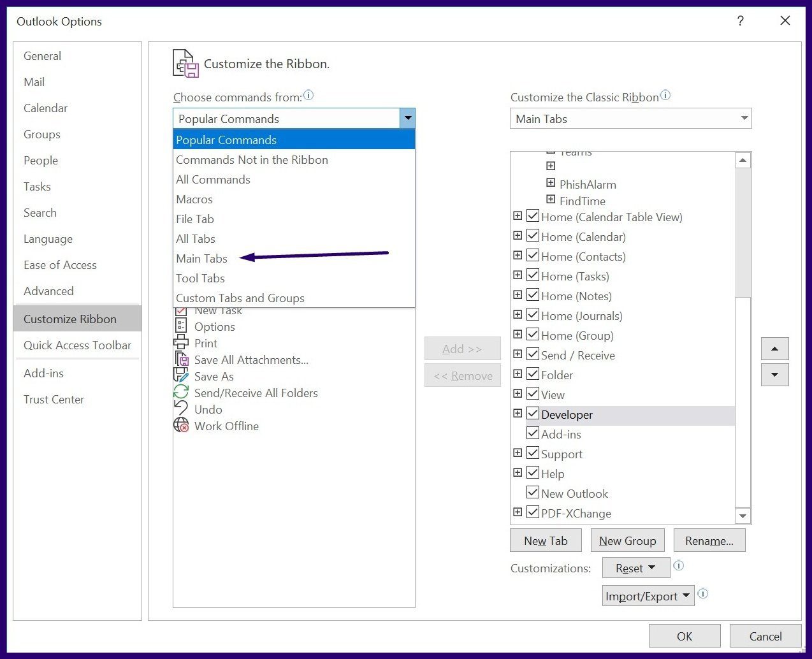Disable the Add-ins tab checkbox
812x659 pixels.
click(x=532, y=433)
